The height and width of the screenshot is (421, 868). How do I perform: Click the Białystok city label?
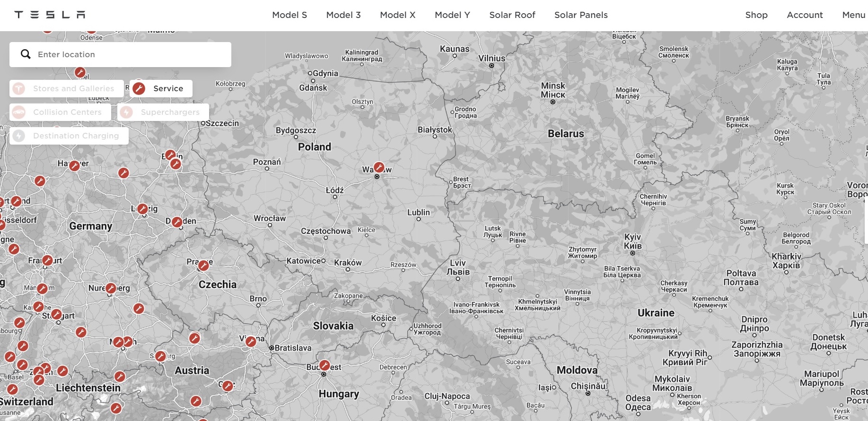pyautogui.click(x=435, y=130)
